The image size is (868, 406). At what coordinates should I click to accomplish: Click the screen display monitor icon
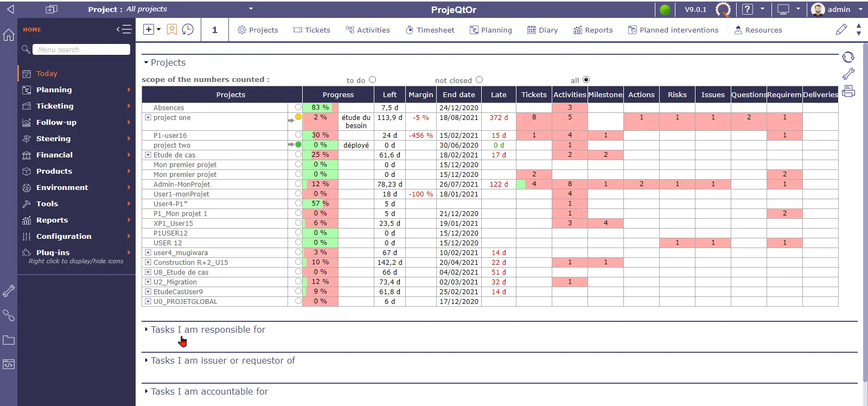click(x=783, y=9)
